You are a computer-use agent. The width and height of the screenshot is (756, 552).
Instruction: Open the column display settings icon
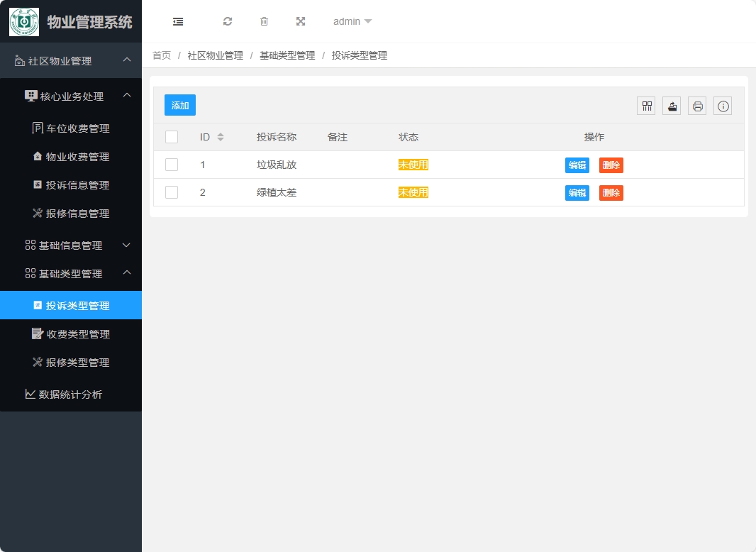click(x=645, y=105)
